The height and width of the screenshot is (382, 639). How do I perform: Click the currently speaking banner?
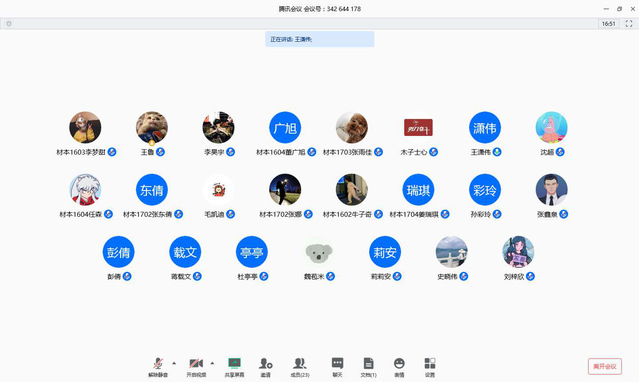click(320, 39)
